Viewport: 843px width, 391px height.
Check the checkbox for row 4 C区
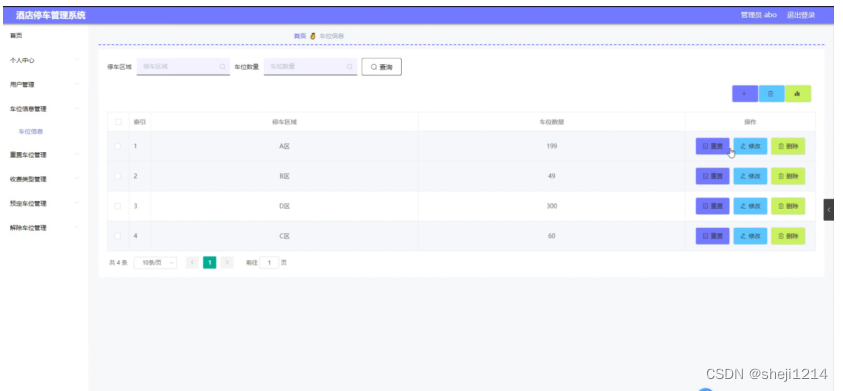pos(118,236)
